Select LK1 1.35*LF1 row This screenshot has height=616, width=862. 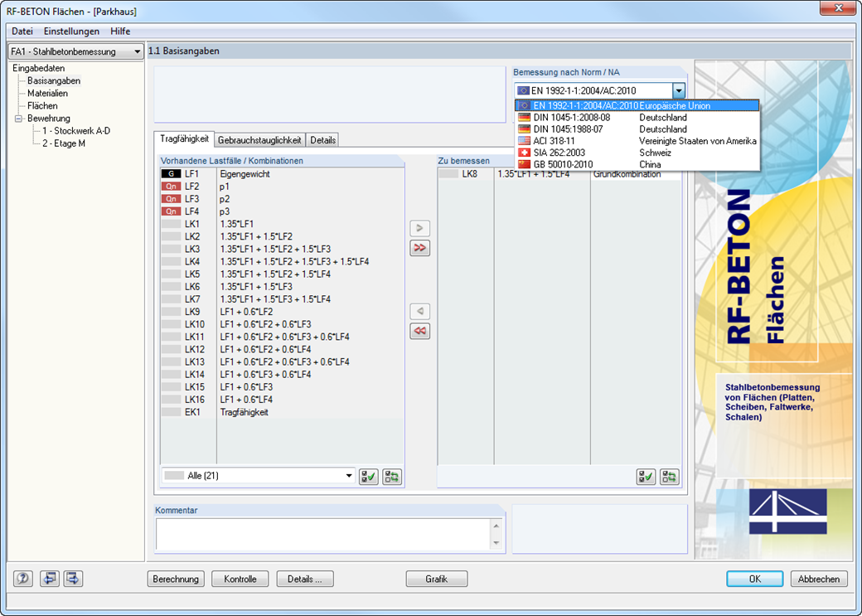click(282, 225)
